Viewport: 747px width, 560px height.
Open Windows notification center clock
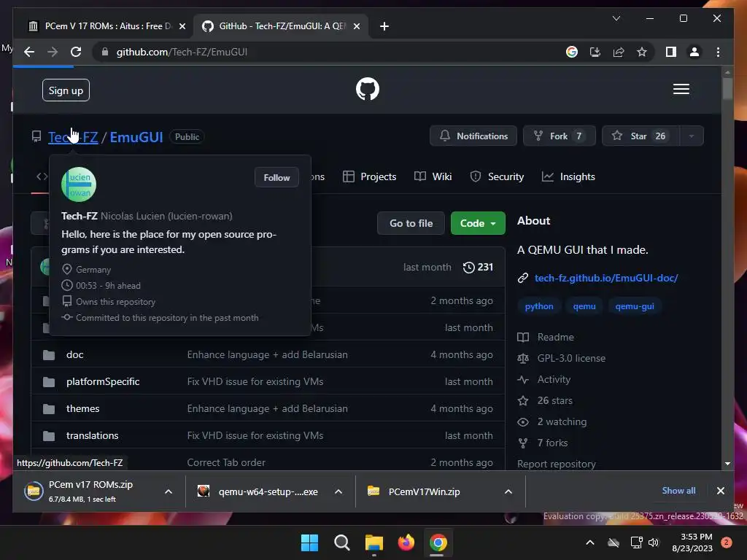[692, 542]
